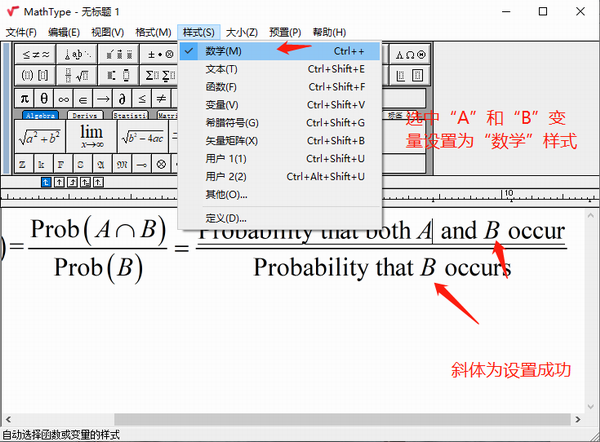Open the 文件(F) menu
Image resolution: width=600 pixels, height=442 pixels.
click(21, 32)
